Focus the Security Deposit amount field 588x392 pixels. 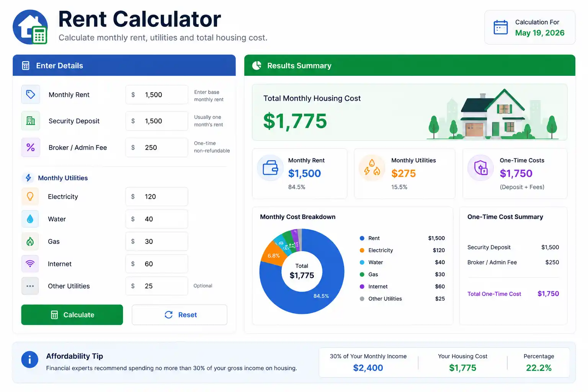pyautogui.click(x=157, y=121)
